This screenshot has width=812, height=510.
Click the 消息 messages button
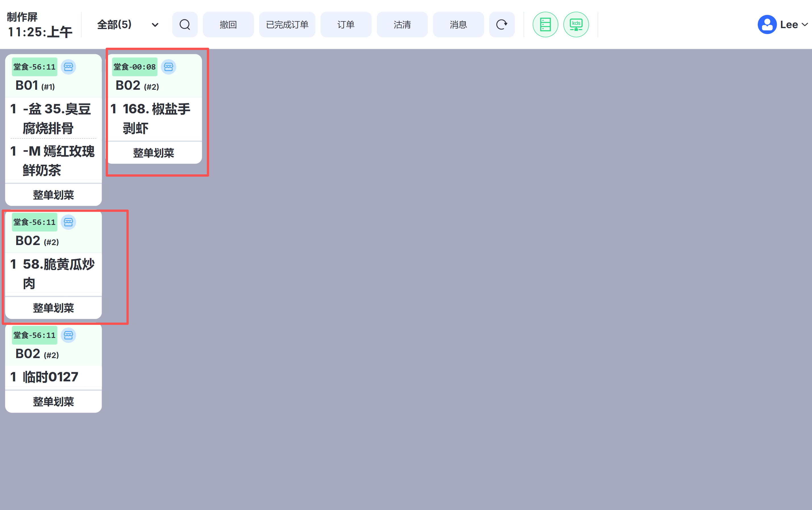click(458, 25)
